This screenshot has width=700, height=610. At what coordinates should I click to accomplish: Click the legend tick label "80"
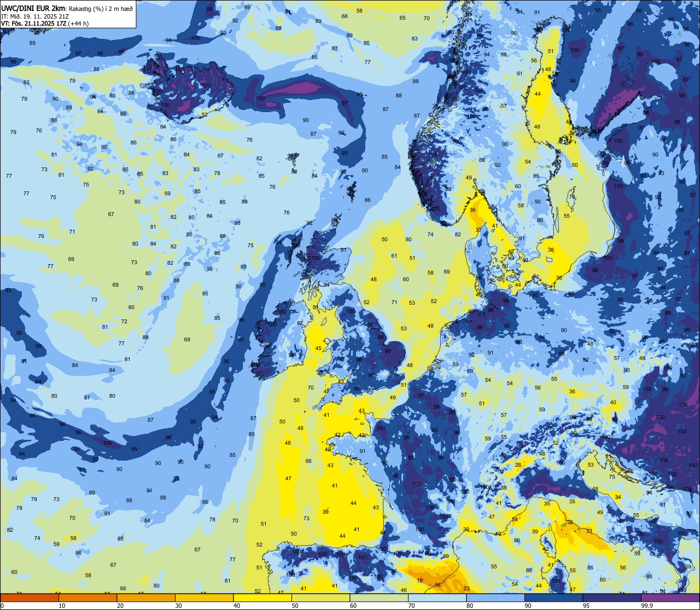470,606
